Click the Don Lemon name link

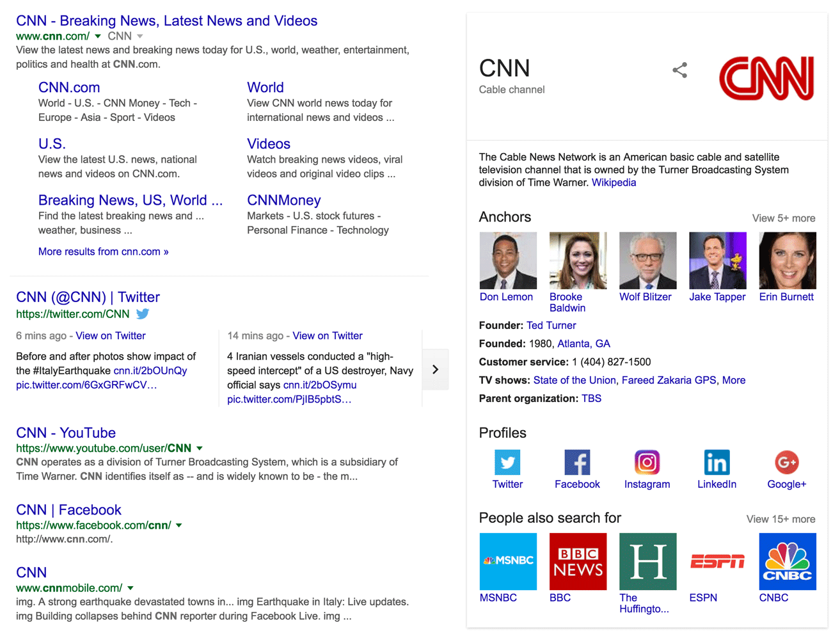click(x=506, y=297)
